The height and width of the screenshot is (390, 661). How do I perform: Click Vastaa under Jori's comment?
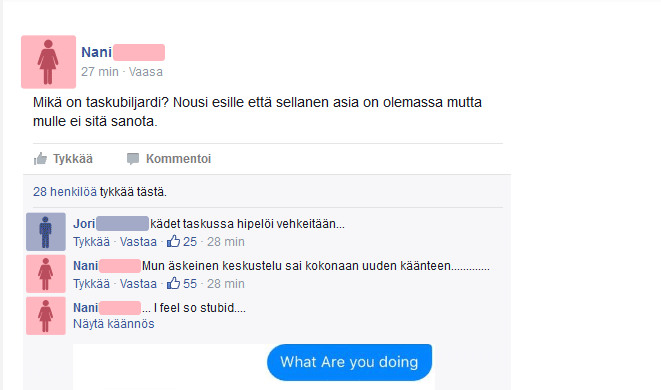[138, 242]
